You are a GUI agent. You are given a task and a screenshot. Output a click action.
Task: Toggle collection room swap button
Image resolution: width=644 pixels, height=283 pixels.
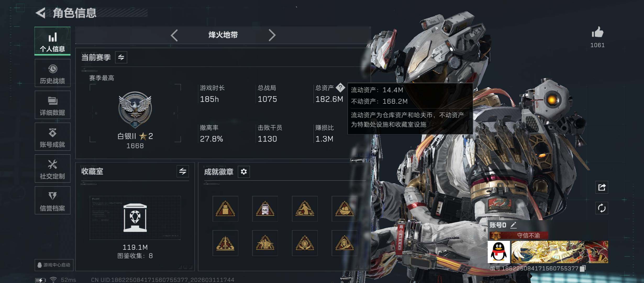(183, 171)
